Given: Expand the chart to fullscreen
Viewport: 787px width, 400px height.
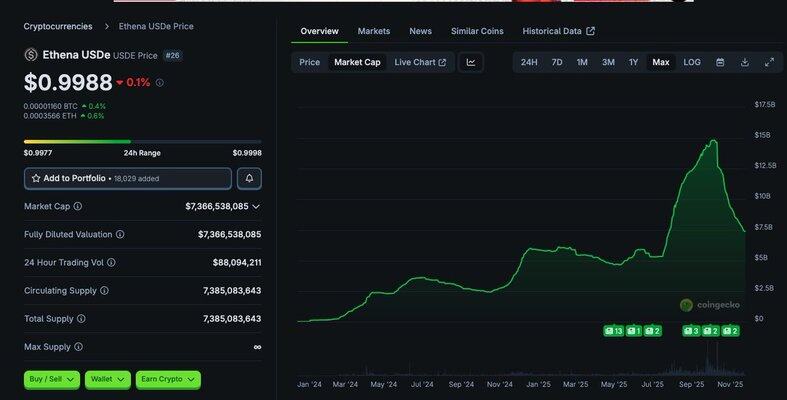Looking at the screenshot, I should pyautogui.click(x=769, y=62).
